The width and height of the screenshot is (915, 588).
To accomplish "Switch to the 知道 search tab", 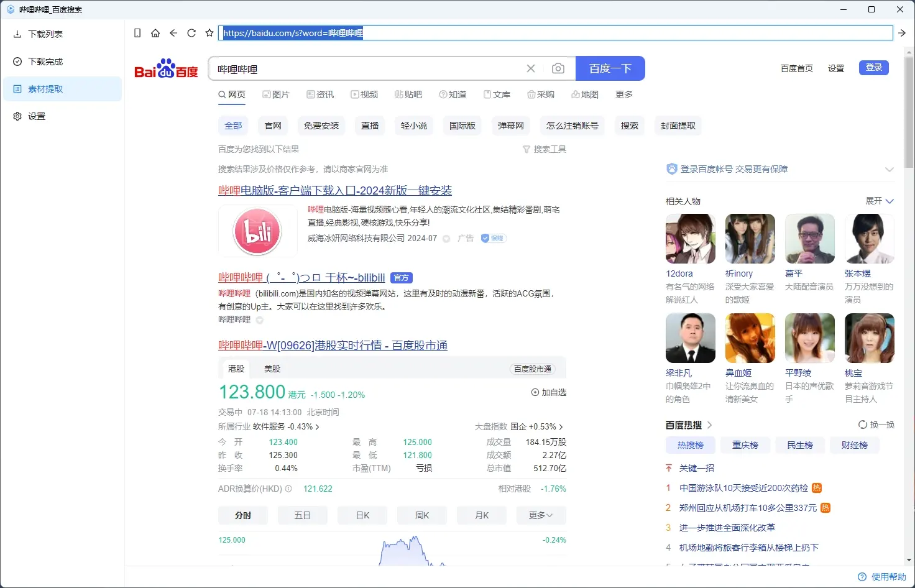I will [x=453, y=94].
